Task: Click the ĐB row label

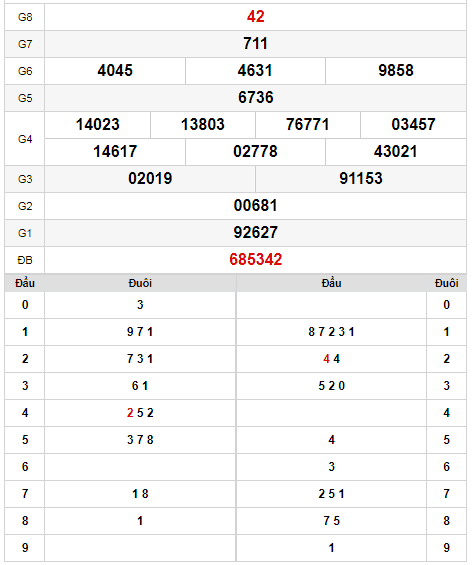Action: tap(25, 260)
